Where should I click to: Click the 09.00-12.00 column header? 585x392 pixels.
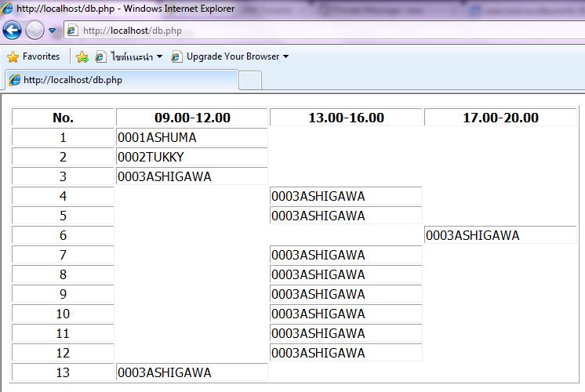pyautogui.click(x=192, y=118)
